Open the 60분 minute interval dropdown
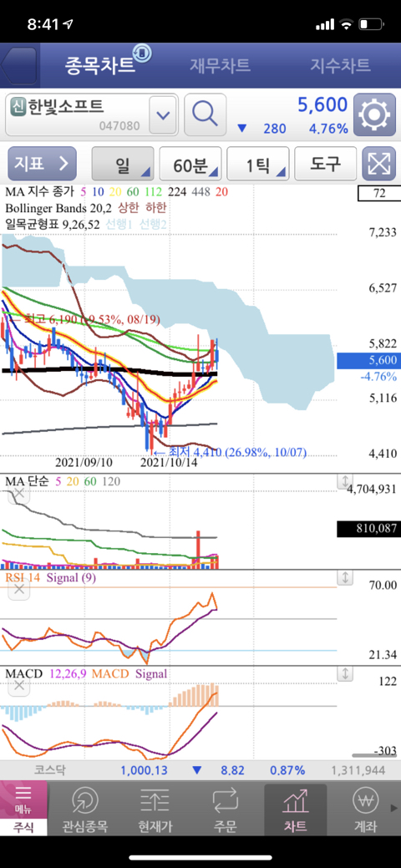The height and width of the screenshot is (868, 401). click(x=190, y=164)
